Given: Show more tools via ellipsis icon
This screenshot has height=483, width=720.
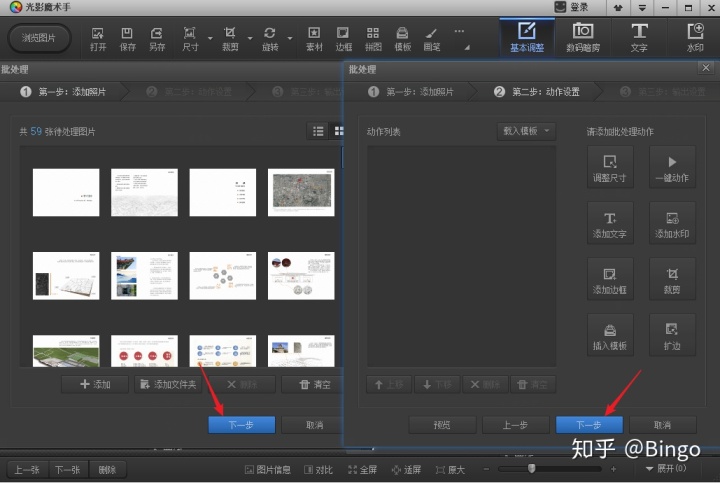Looking at the screenshot, I should point(459,31).
